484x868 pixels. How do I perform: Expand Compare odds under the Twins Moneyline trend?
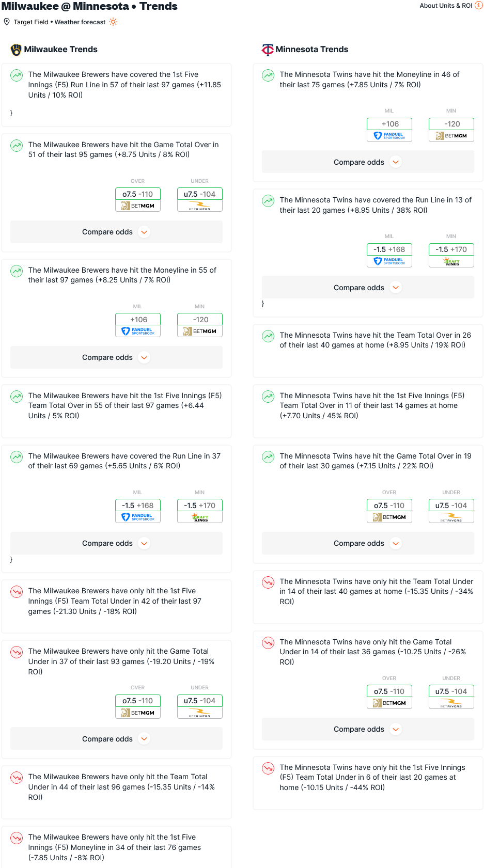point(368,162)
